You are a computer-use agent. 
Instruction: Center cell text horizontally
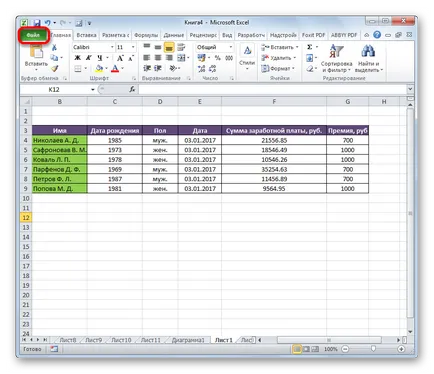(158, 58)
